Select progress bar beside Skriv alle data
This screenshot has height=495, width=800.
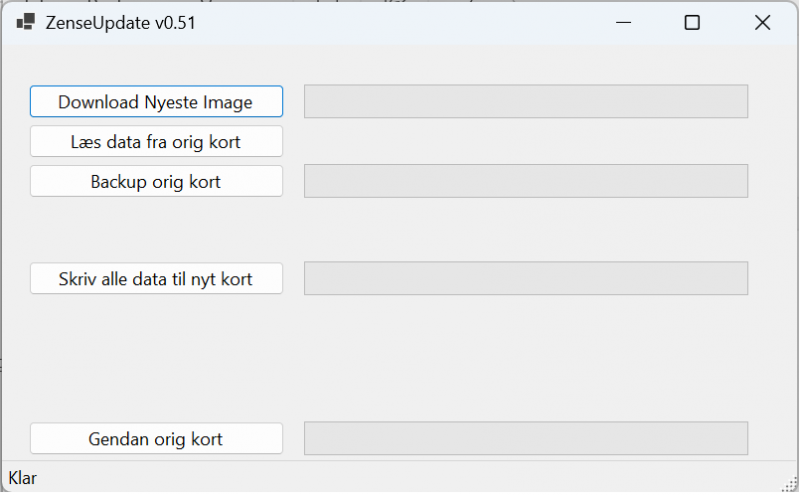tap(526, 279)
